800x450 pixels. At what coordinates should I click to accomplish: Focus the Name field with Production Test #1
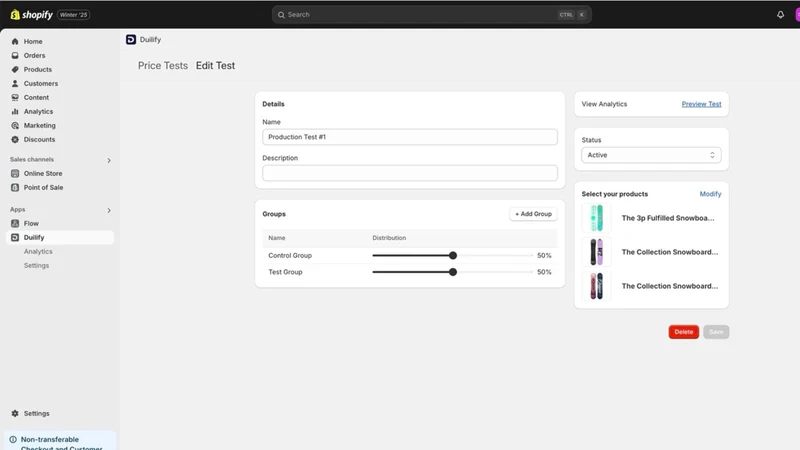(410, 137)
